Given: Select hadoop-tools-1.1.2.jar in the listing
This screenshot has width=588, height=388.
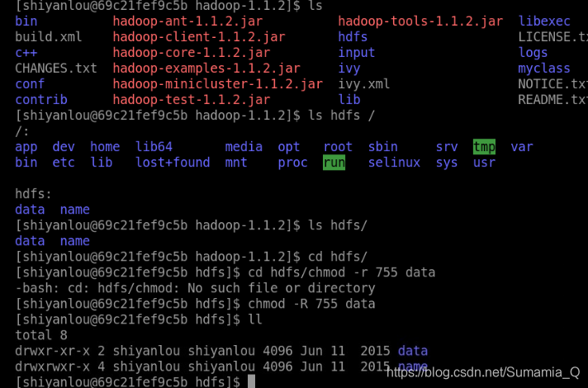Looking at the screenshot, I should 420,21.
